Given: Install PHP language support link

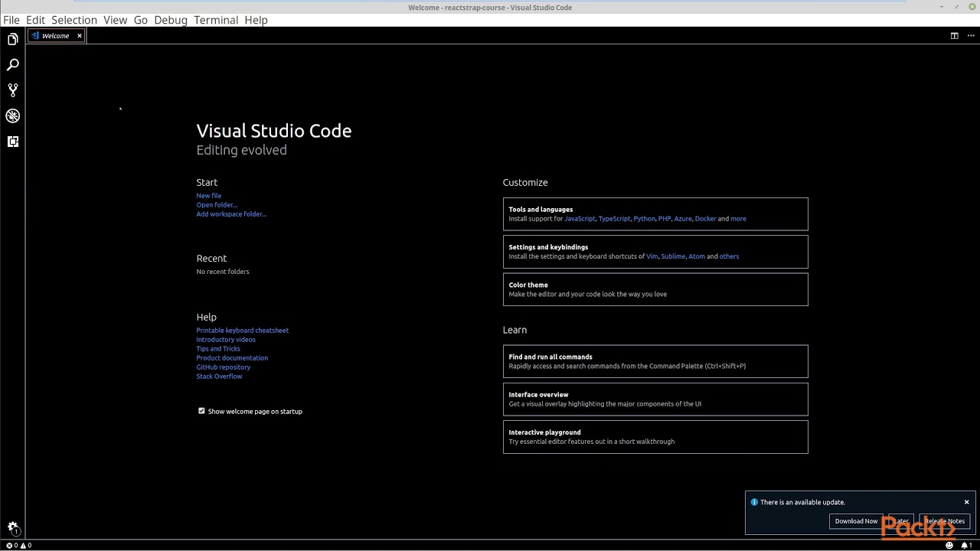Looking at the screenshot, I should click(664, 219).
